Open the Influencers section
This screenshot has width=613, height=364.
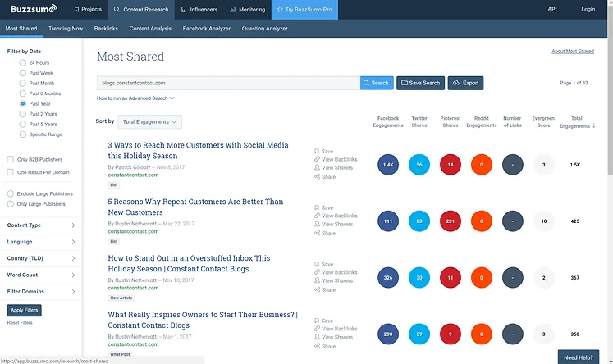point(199,9)
